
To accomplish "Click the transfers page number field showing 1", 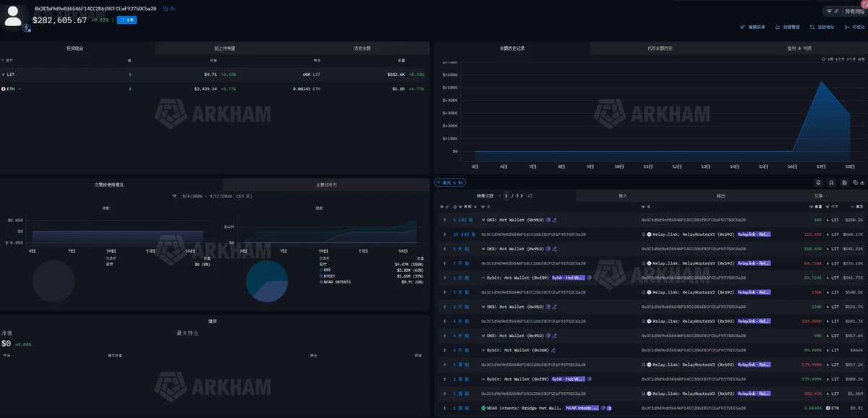I will (506, 195).
